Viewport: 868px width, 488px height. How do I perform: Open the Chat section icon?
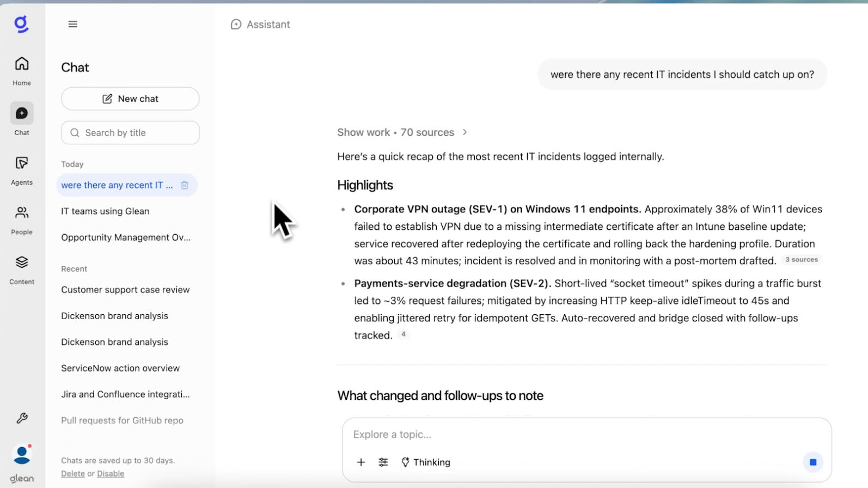pyautogui.click(x=22, y=113)
